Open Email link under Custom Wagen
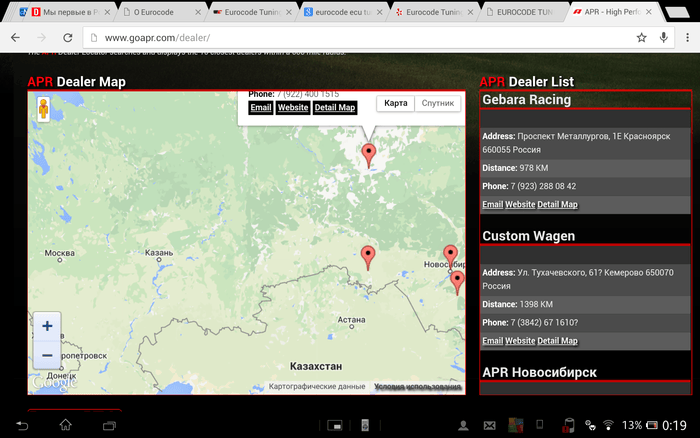This screenshot has width=700, height=438. [x=492, y=341]
